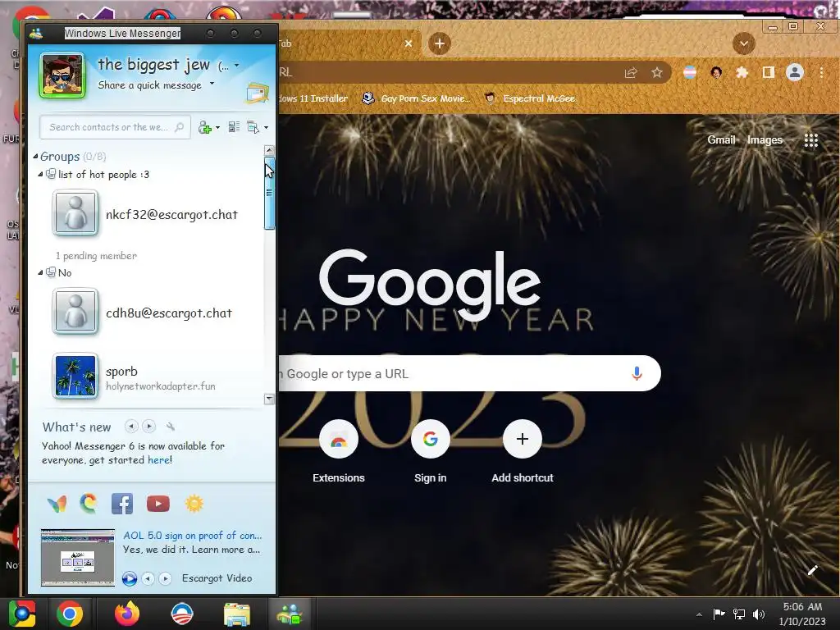Open the display name status dropdown arrow
840x630 pixels.
(x=237, y=66)
